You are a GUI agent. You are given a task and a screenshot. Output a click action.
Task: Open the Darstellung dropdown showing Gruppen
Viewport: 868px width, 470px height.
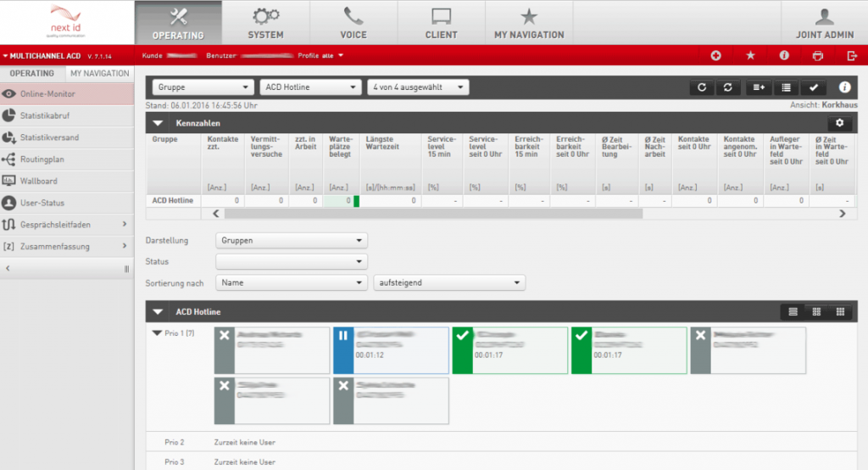click(292, 240)
